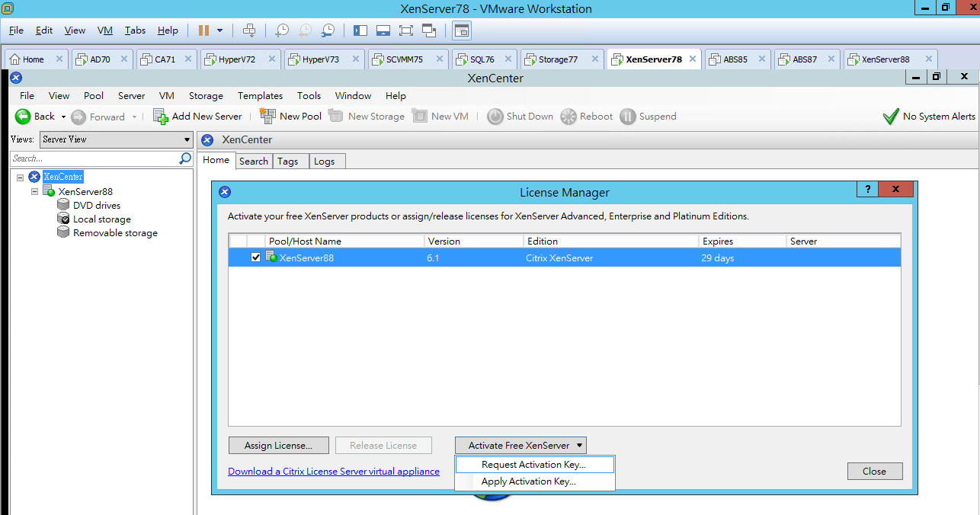Click the New VM toolbar icon
Viewport: 980px width, 515px height.
419,116
